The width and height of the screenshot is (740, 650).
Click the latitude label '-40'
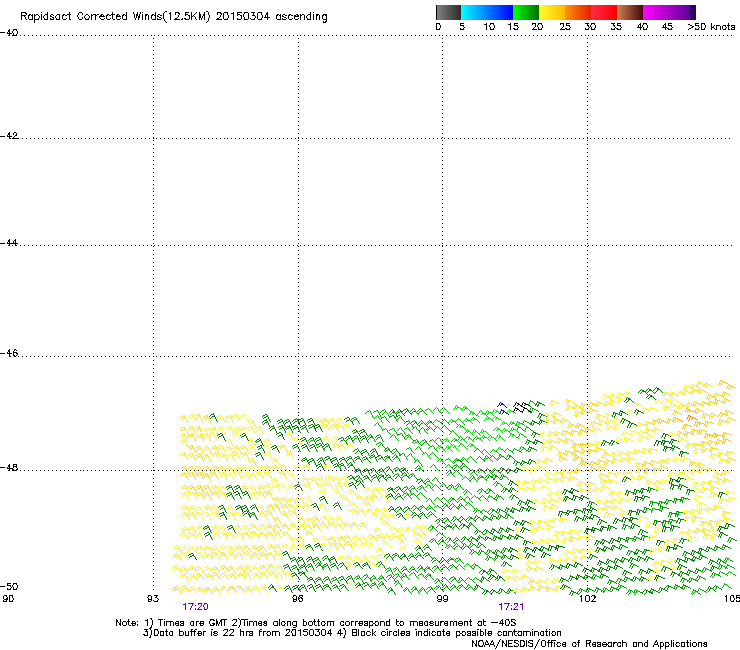tap(9, 33)
